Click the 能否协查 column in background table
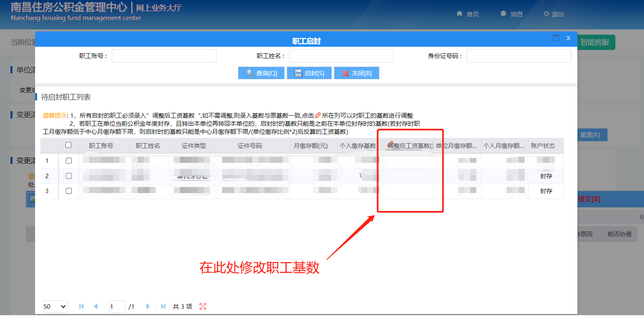This screenshot has height=316, width=644. (x=619, y=234)
